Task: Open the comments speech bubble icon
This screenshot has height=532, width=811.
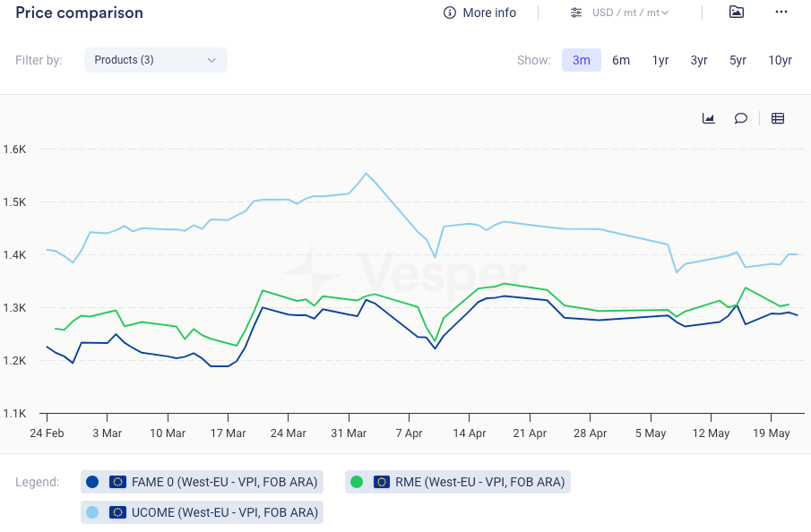Action: point(741,118)
